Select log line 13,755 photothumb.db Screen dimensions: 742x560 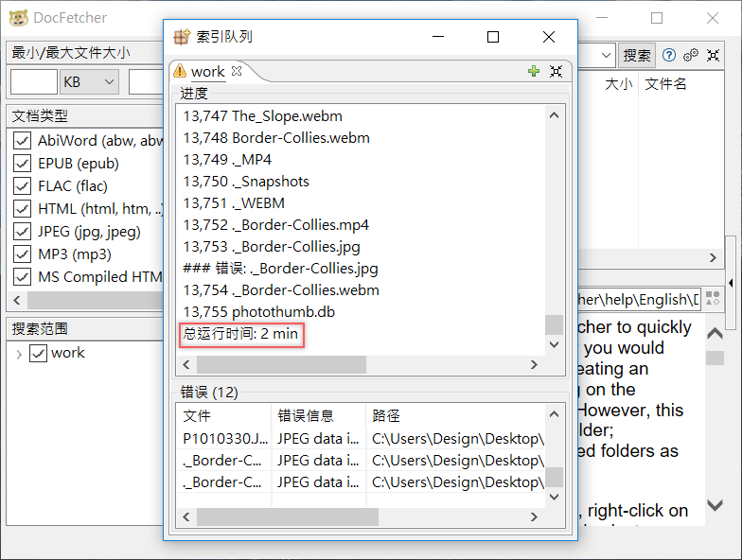coord(259,312)
